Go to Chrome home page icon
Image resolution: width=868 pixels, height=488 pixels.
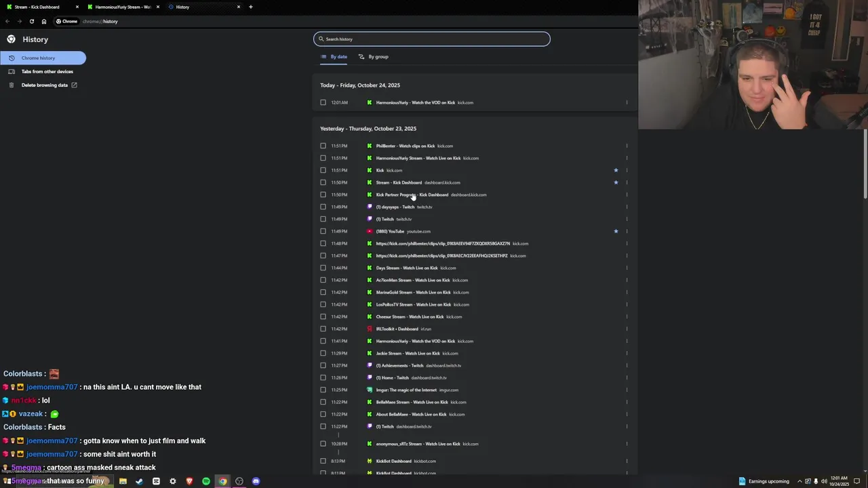click(44, 21)
